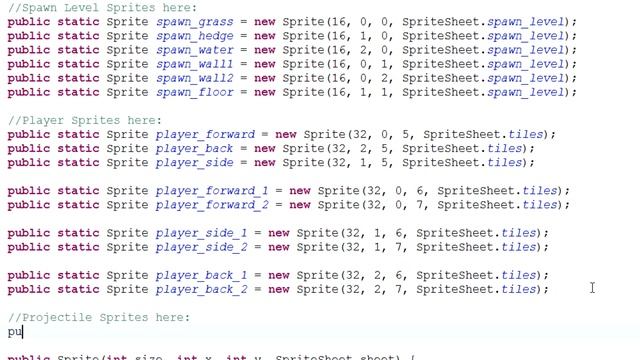Click 'tiles' reference on the player_forward line
The height and width of the screenshot is (360, 640).
coord(526,134)
